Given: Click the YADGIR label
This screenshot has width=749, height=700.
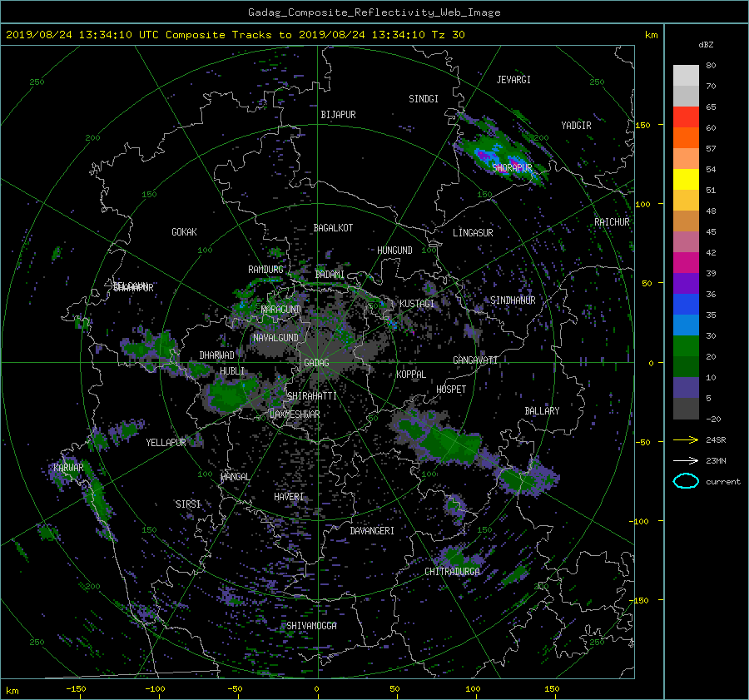Looking at the screenshot, I should [x=576, y=126].
